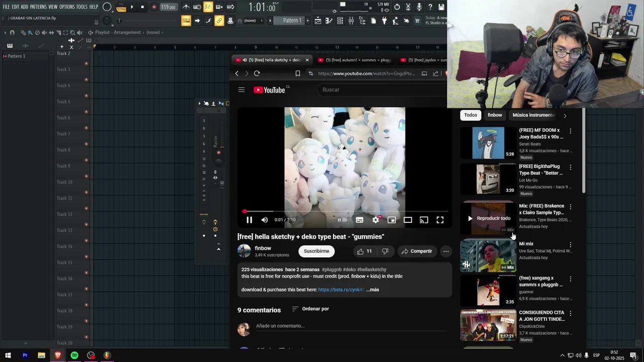Close the hella sketchy YouTube tab

307,60
